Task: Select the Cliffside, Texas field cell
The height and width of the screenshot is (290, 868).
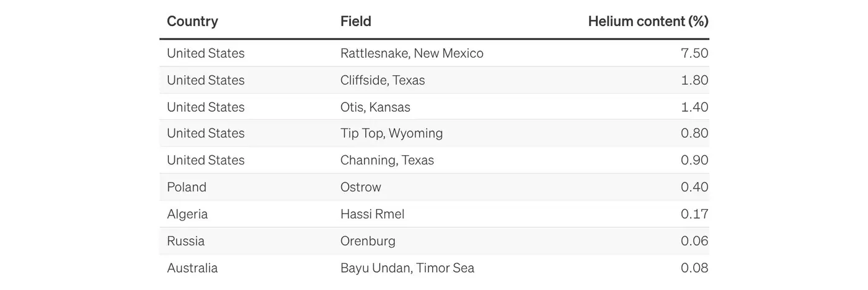Action: click(x=383, y=80)
